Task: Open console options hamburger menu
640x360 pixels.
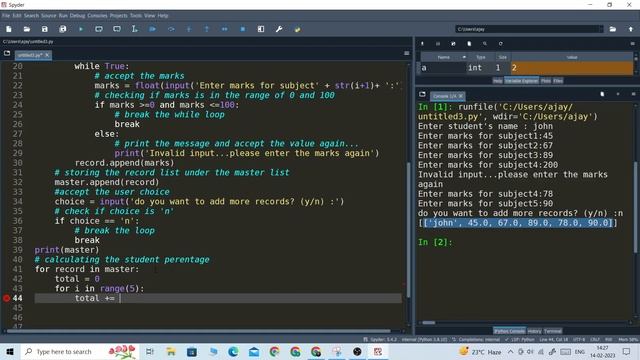Action: (633, 94)
